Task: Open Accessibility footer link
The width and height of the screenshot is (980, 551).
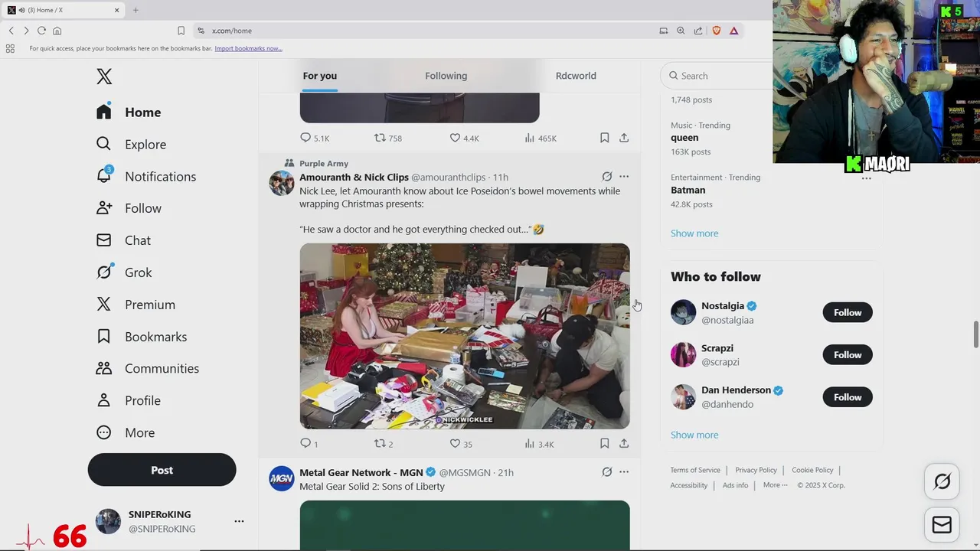Action: tap(689, 485)
